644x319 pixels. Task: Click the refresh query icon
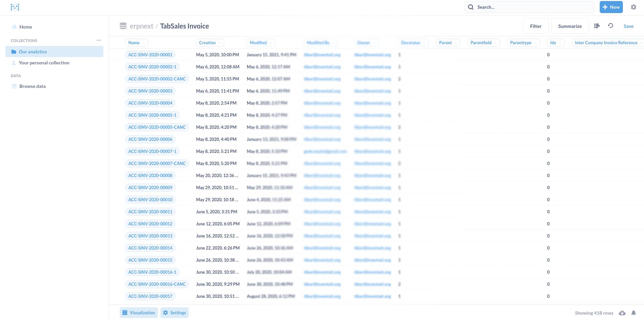pos(610,26)
